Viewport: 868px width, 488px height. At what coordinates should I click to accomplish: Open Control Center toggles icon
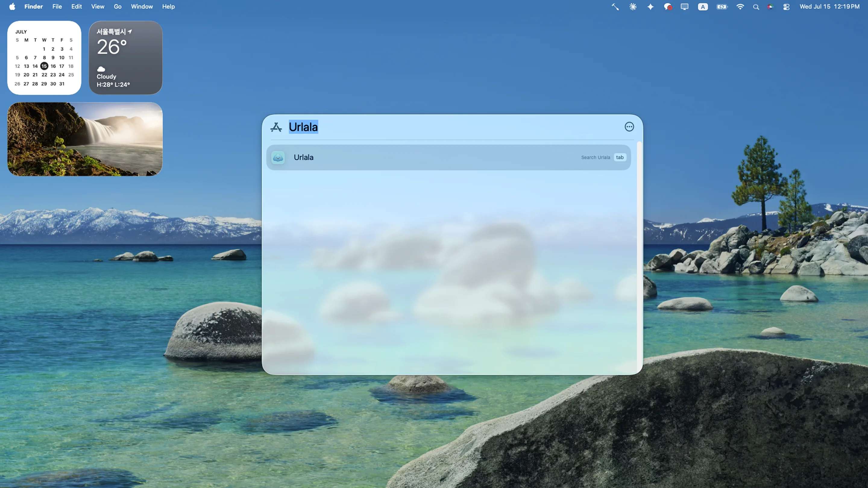pos(786,7)
